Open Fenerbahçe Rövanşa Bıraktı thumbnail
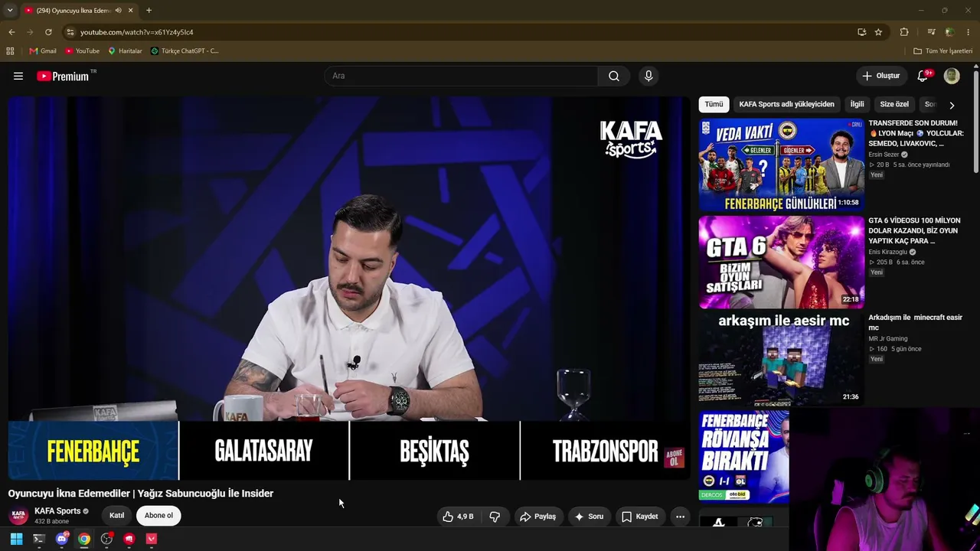 coord(744,457)
